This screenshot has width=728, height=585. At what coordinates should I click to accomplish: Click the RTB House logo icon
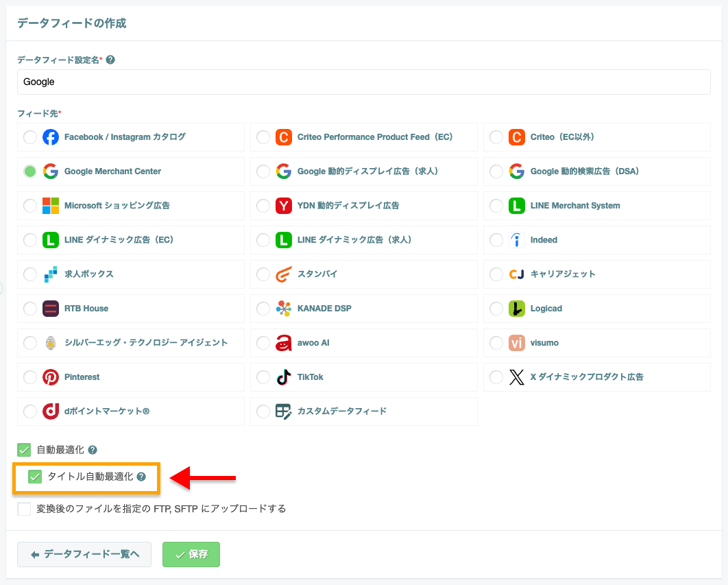(x=51, y=309)
